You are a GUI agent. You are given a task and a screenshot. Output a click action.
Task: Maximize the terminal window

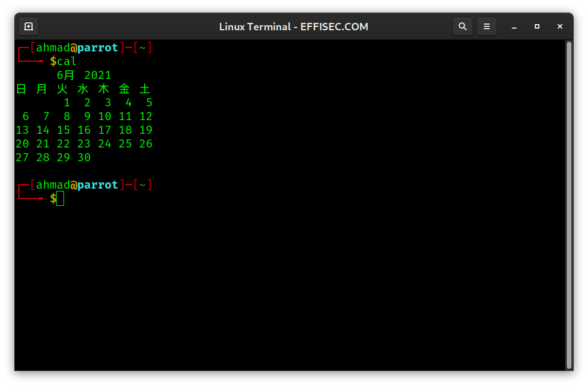(537, 26)
